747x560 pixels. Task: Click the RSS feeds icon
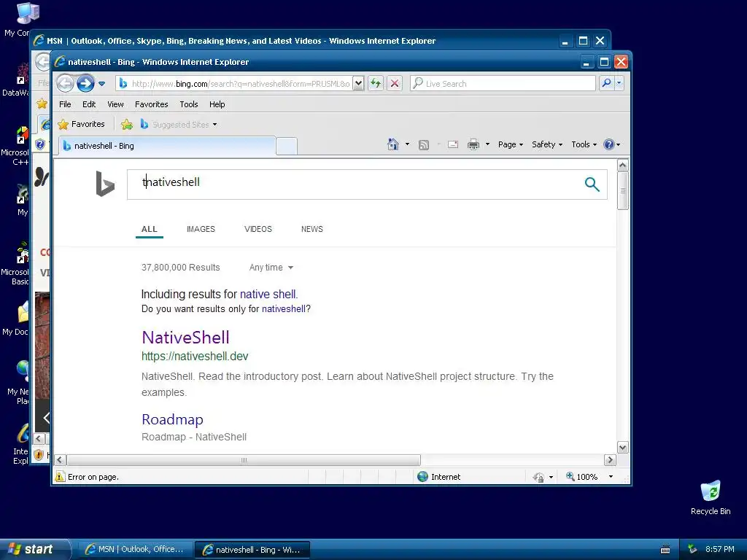(x=424, y=145)
